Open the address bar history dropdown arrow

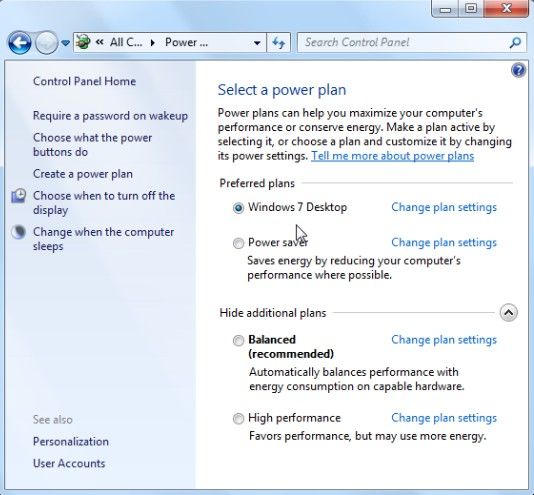tap(257, 43)
